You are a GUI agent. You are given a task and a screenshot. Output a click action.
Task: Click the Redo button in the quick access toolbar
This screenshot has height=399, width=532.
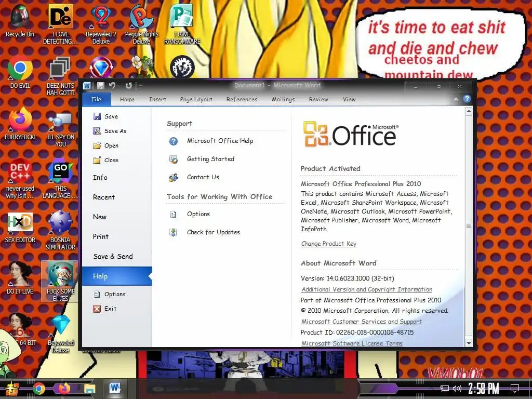(129, 86)
